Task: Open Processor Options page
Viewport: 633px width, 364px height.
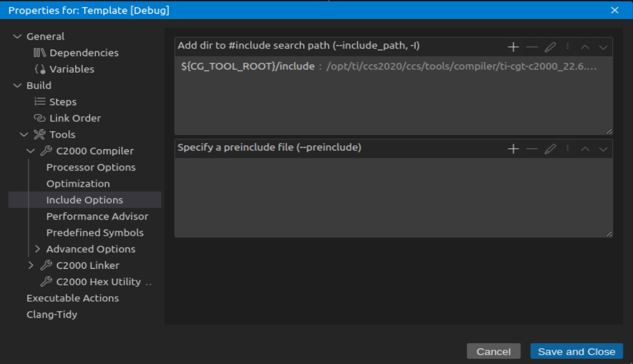Action: point(91,167)
